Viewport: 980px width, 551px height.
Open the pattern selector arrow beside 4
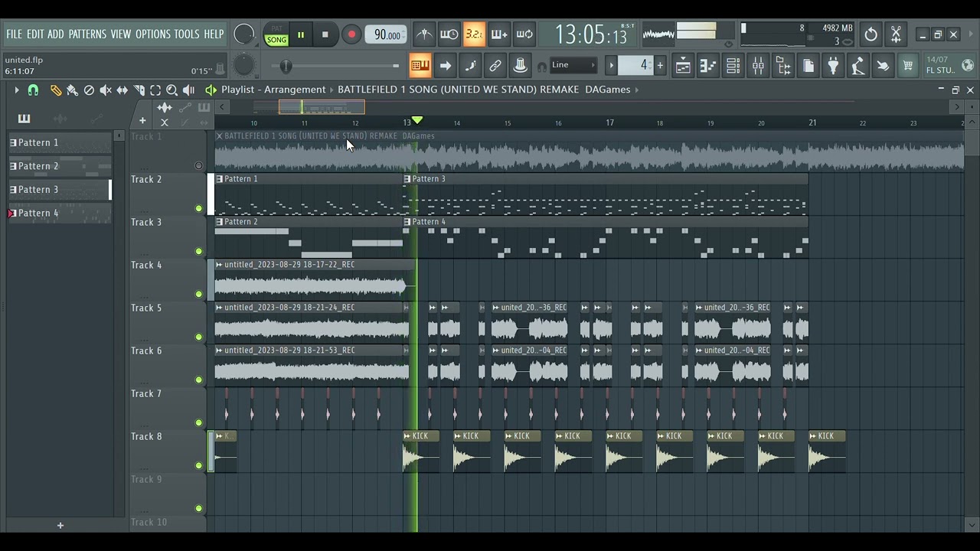point(612,65)
